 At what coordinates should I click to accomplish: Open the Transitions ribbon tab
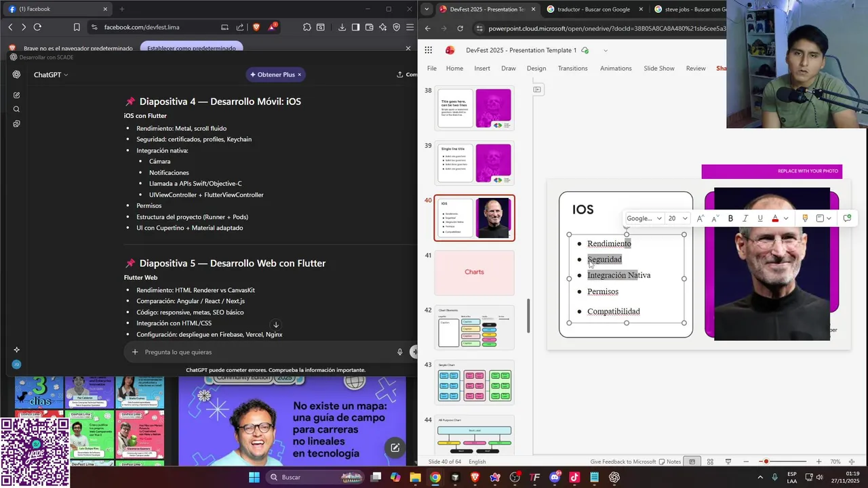pyautogui.click(x=572, y=68)
